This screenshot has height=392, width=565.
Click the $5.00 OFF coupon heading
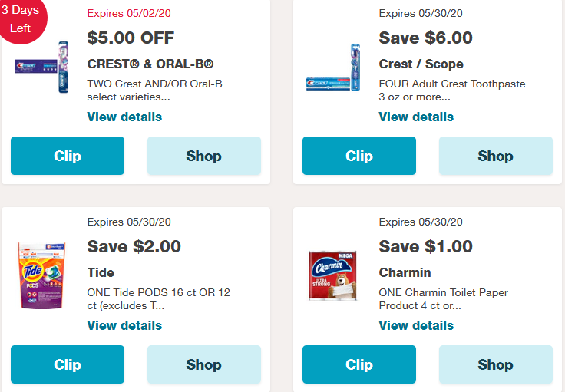click(x=131, y=38)
